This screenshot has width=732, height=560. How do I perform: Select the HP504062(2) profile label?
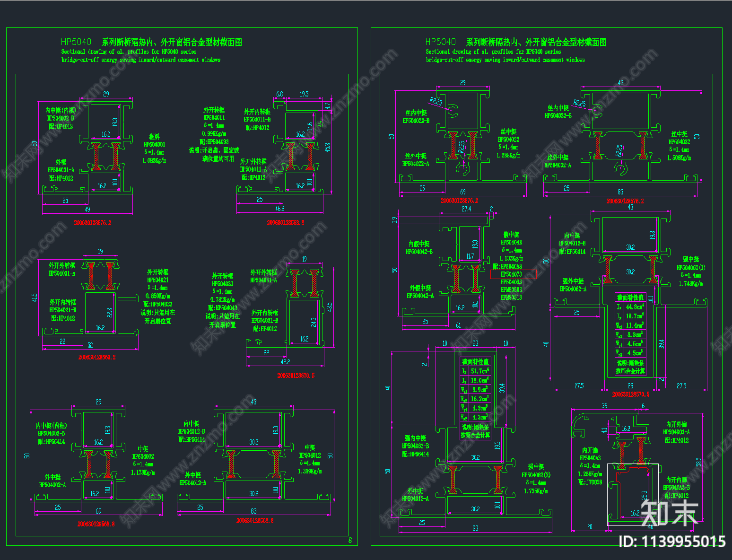(x=536, y=475)
